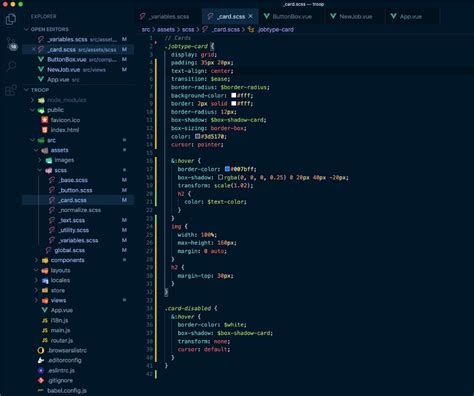Viewport: 474px width, 396px height.
Task: Open i18n.js in the explorer
Action: tap(78, 320)
